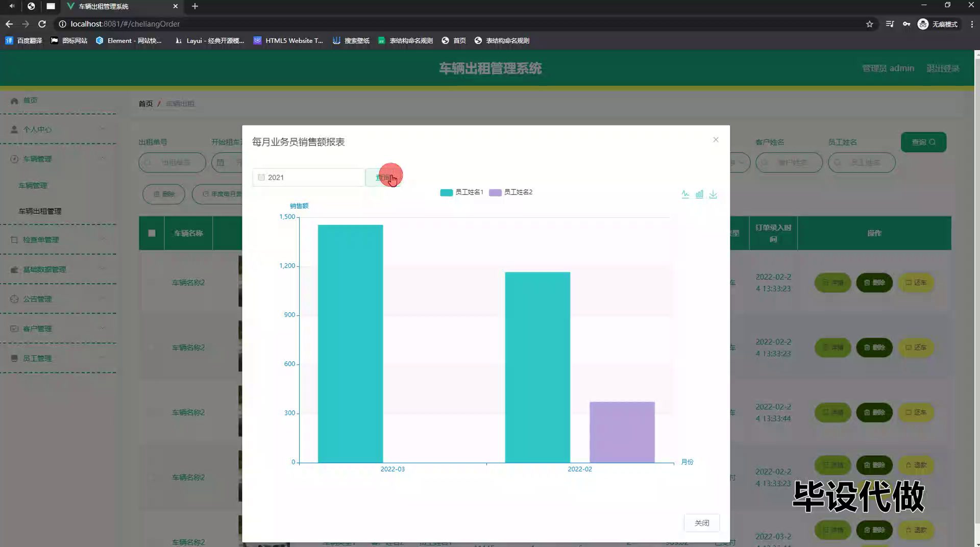This screenshot has height=547, width=980.
Task: Open Element bookmark
Action: click(129, 40)
